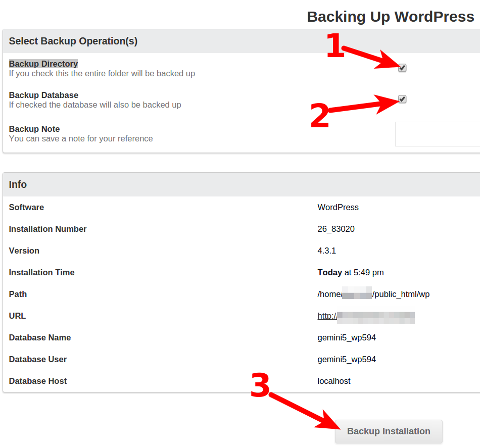Click the Installation Time label
The height and width of the screenshot is (448, 480).
click(41, 272)
